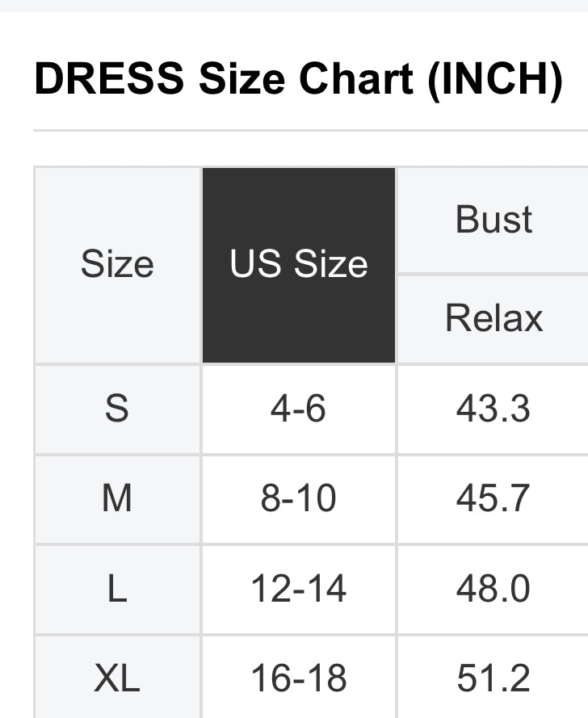Click the Size column header
This screenshot has height=718, width=588.
[x=117, y=265]
